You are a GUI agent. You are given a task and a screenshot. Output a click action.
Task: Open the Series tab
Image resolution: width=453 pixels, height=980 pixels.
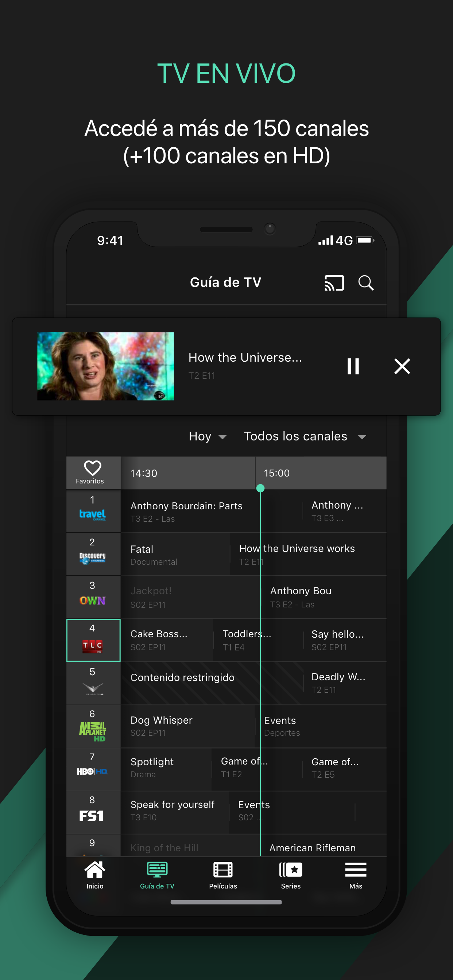click(x=291, y=875)
